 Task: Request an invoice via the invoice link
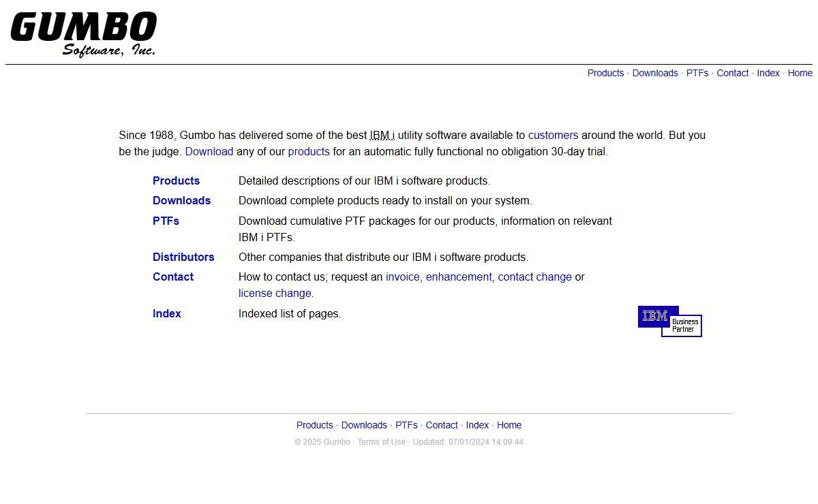pyautogui.click(x=403, y=277)
